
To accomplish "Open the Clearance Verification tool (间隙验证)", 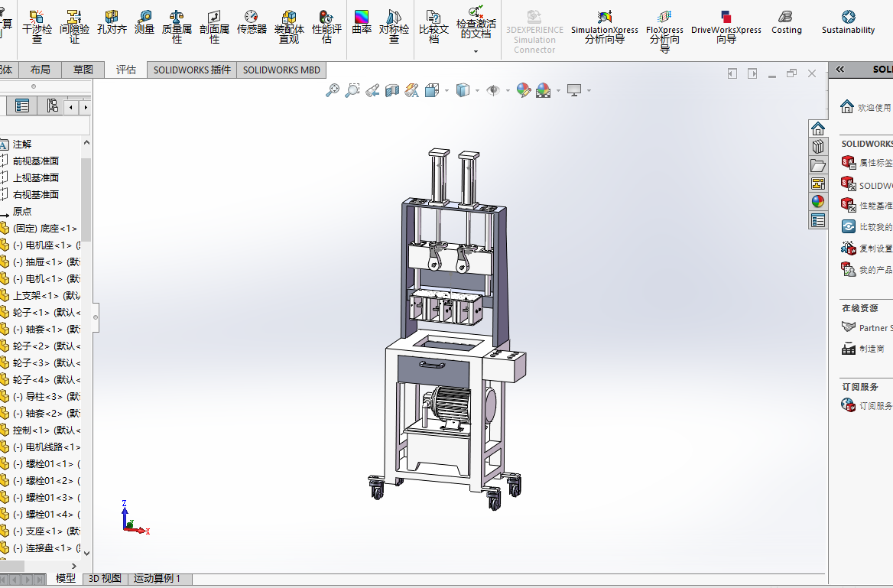I will pyautogui.click(x=75, y=27).
